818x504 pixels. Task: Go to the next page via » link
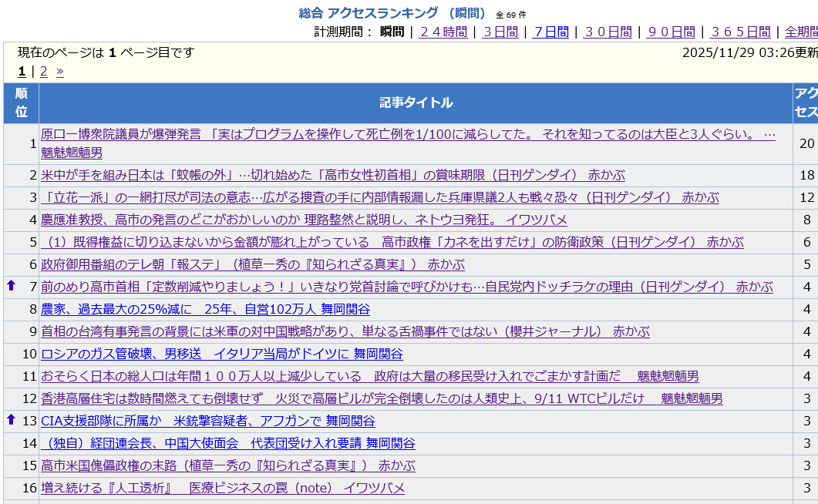coord(59,72)
